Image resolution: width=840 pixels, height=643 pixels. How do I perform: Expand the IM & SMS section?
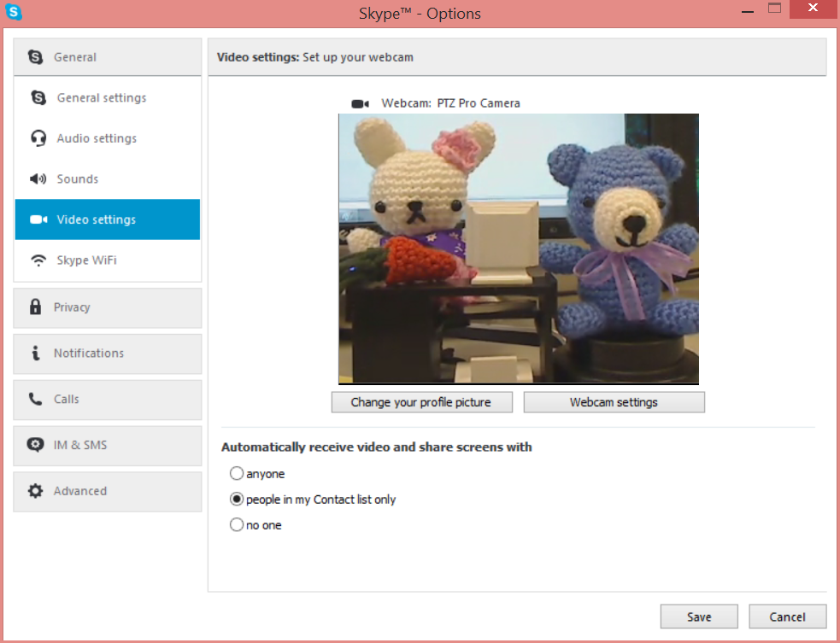point(107,446)
